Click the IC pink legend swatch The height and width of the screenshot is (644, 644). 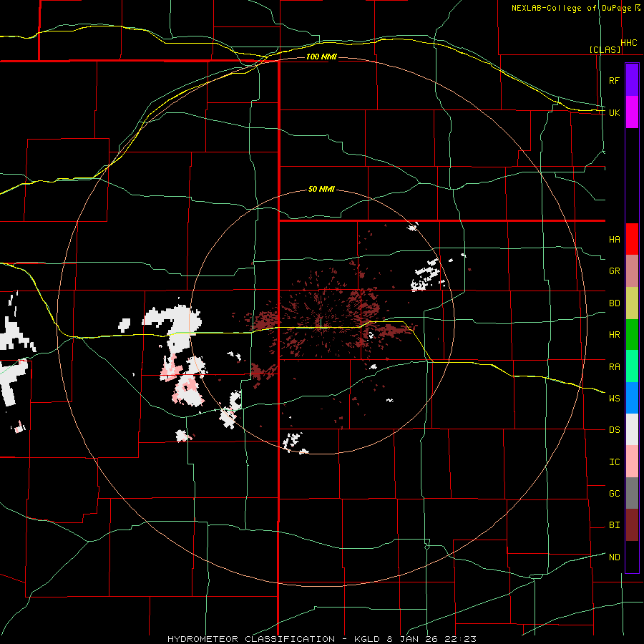(x=632, y=462)
